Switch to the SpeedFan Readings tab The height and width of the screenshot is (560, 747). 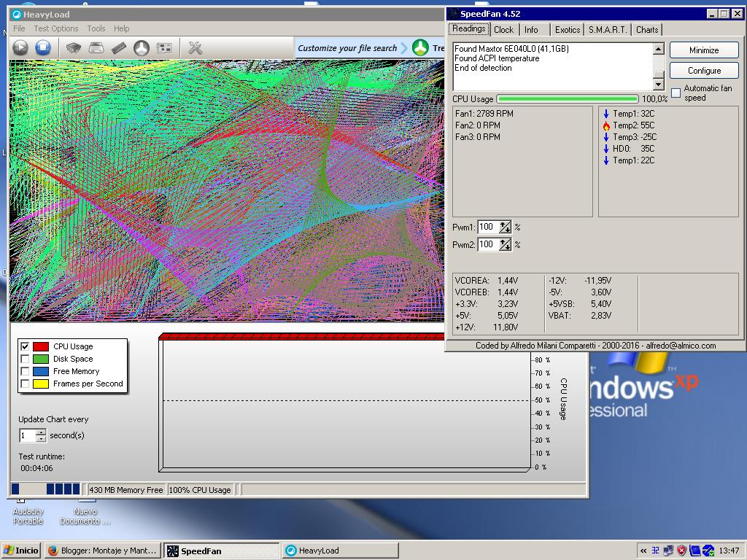point(469,28)
